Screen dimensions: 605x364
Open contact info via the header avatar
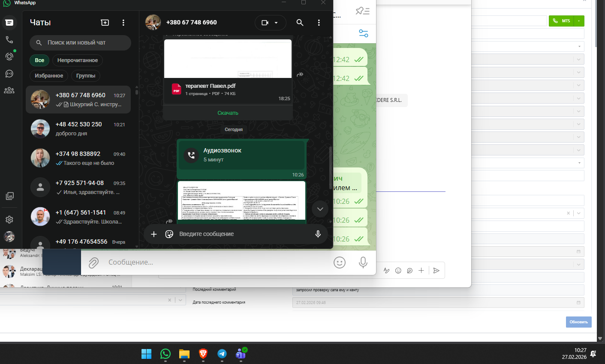click(153, 23)
